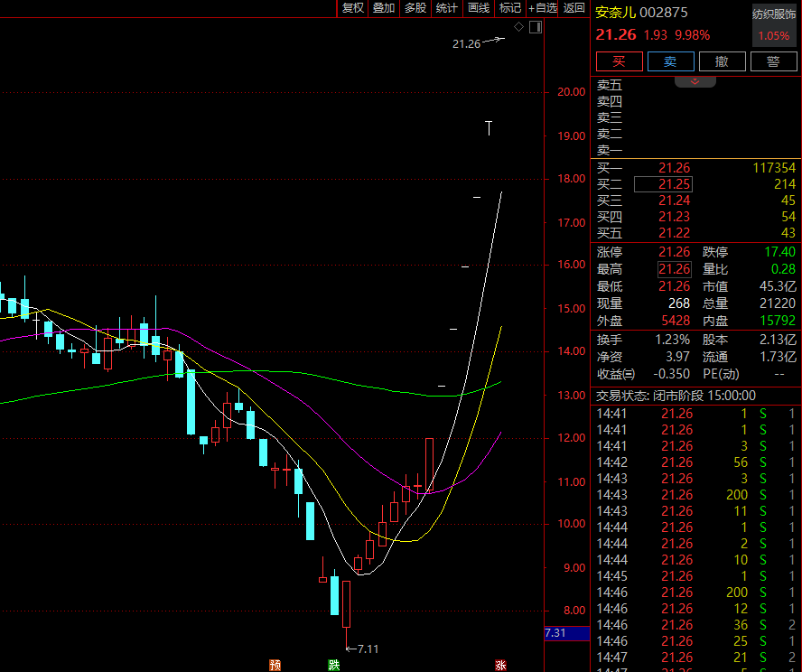Click the green 跌 event marker

(x=334, y=665)
